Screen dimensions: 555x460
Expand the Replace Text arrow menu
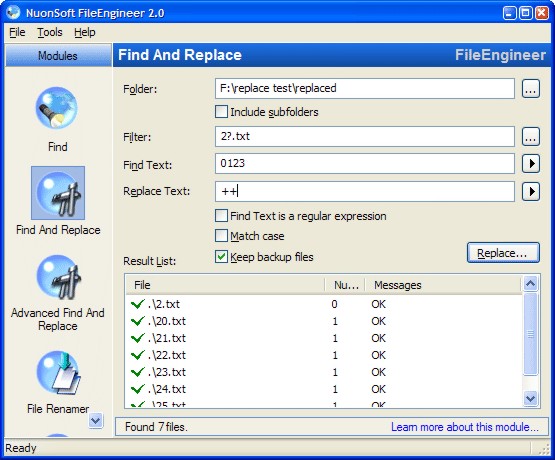(531, 192)
